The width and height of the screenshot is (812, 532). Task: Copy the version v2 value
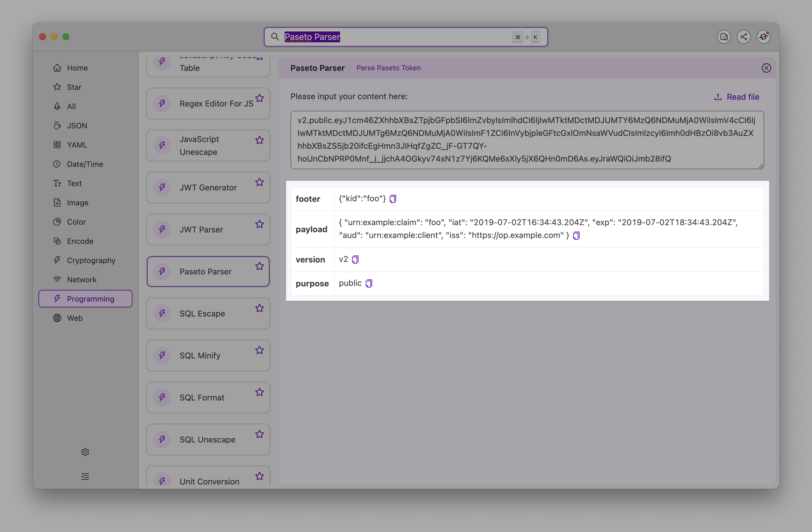point(355,260)
